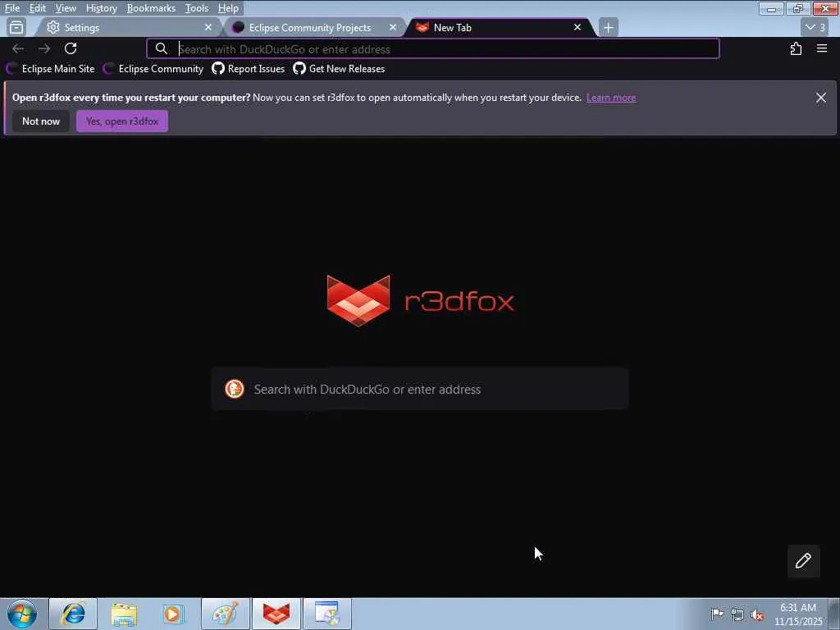Open the Windows Start menu

click(22, 614)
